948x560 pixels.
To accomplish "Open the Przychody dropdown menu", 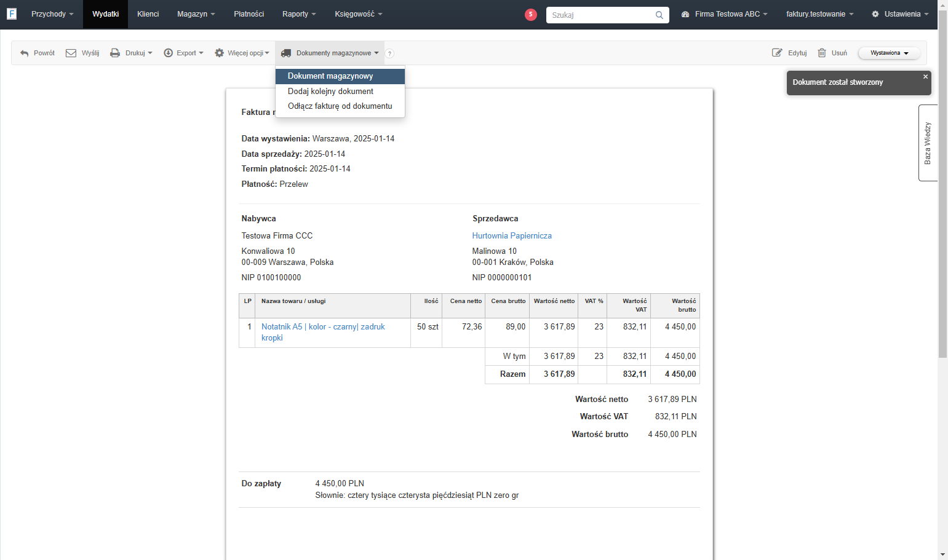I will 52,14.
